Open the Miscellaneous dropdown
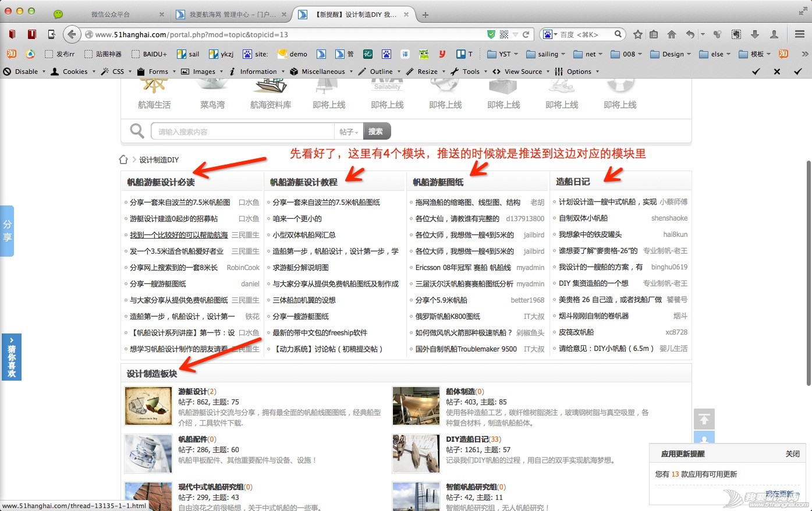The width and height of the screenshot is (812, 511). click(x=320, y=72)
